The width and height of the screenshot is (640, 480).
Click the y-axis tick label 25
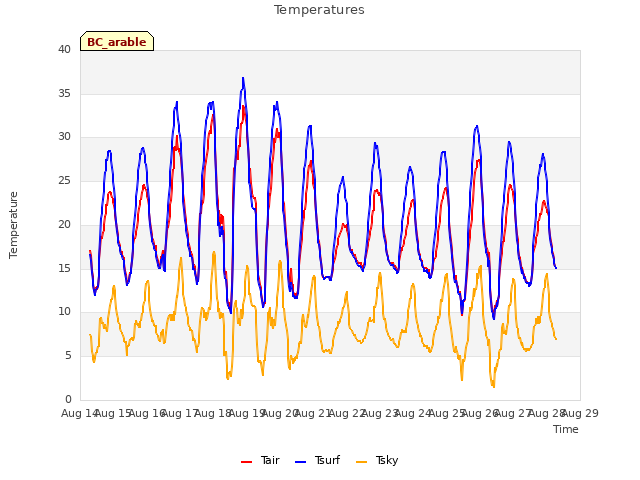[64, 180]
